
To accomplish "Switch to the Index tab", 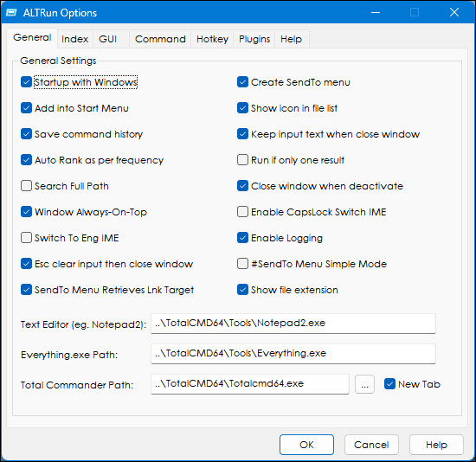I will [x=75, y=39].
